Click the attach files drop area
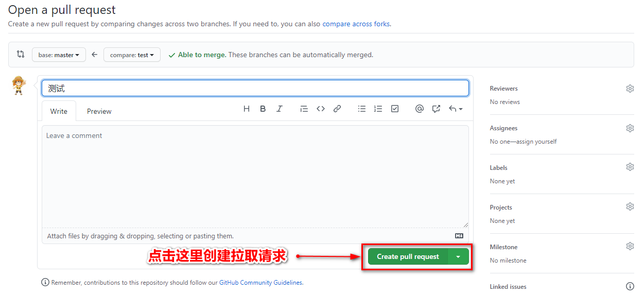Image resolution: width=644 pixels, height=295 pixels. 255,236
